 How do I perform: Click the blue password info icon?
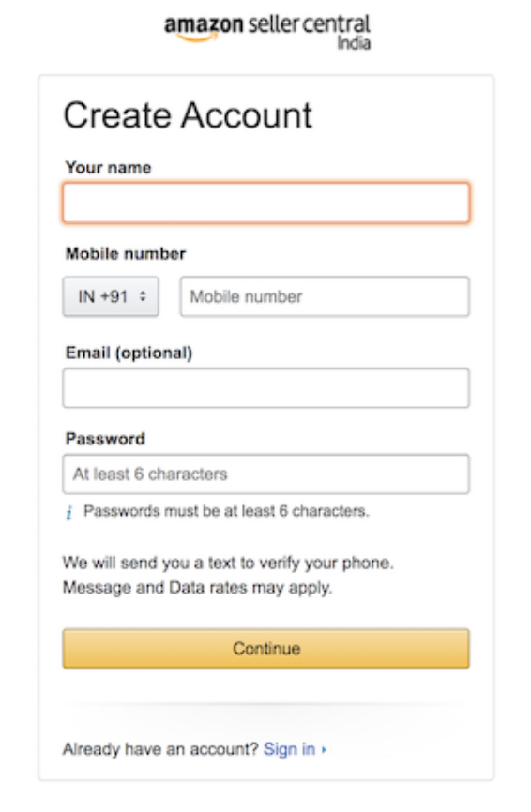click(x=68, y=513)
